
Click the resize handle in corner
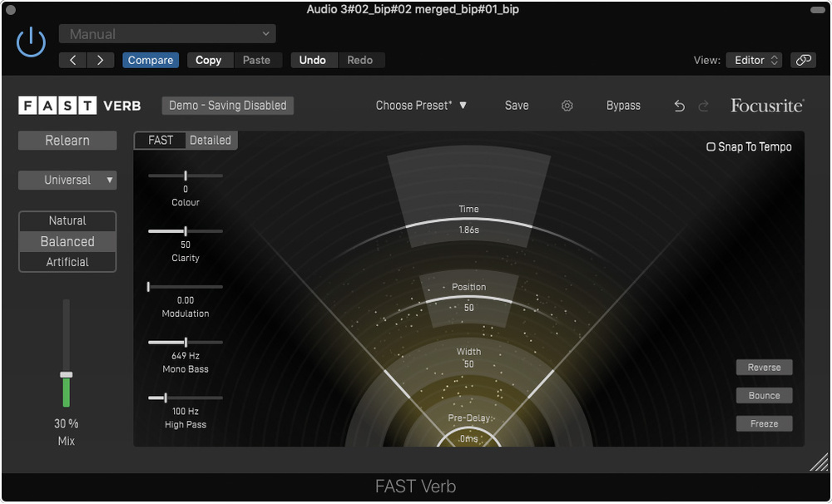coord(819,462)
